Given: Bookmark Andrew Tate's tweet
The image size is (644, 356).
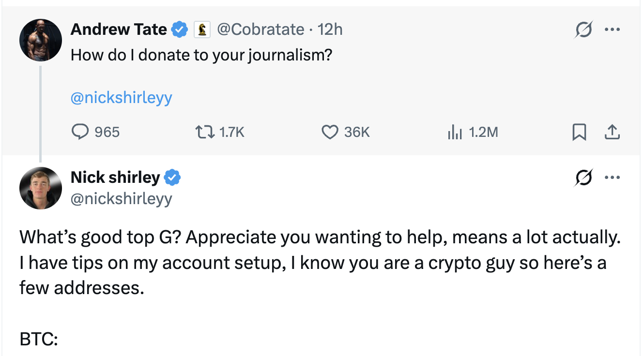Looking at the screenshot, I should click(579, 132).
